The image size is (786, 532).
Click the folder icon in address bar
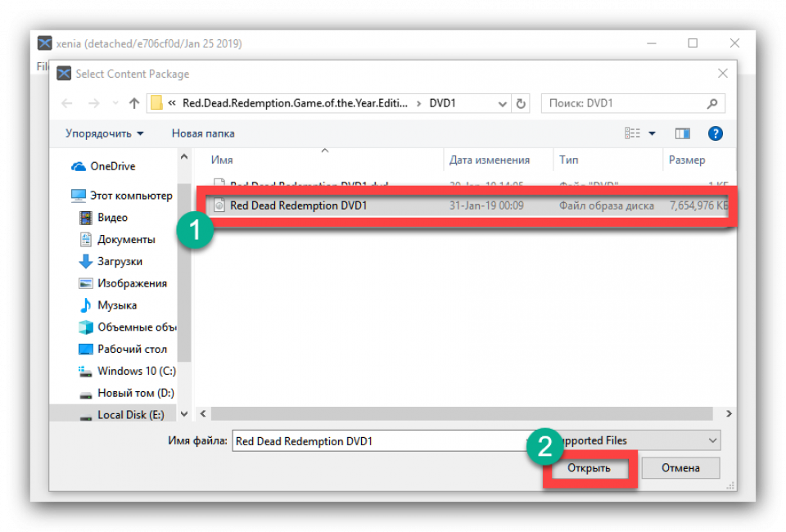point(156,102)
